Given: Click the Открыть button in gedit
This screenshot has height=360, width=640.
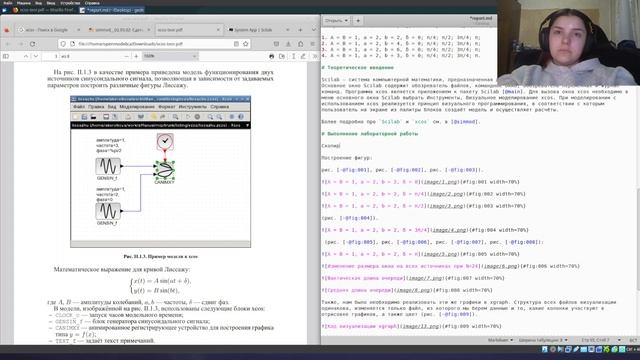Looking at the screenshot, I should coord(333,20).
